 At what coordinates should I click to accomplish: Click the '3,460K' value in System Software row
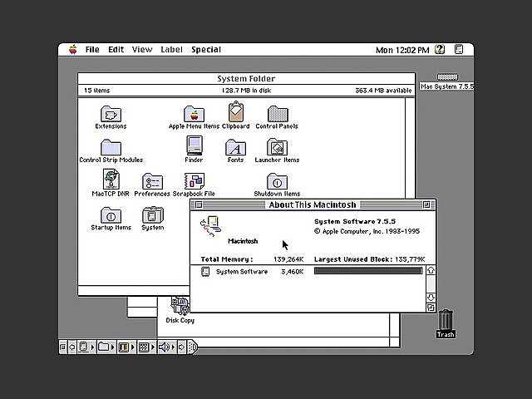(293, 272)
